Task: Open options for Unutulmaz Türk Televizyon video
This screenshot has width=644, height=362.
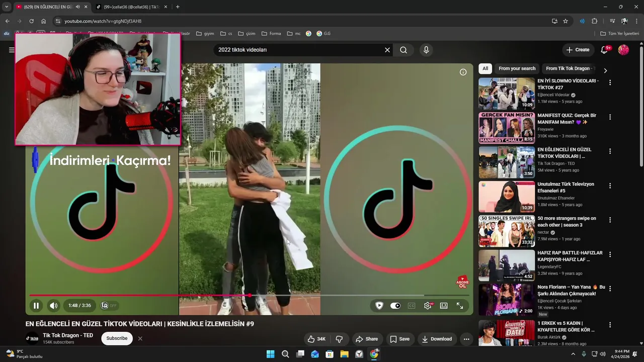Action: (610, 186)
